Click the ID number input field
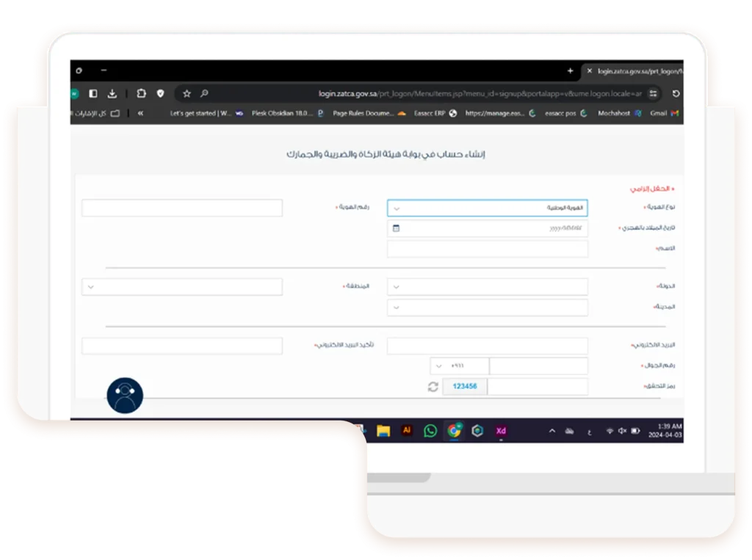The image size is (752, 560). 181,208
